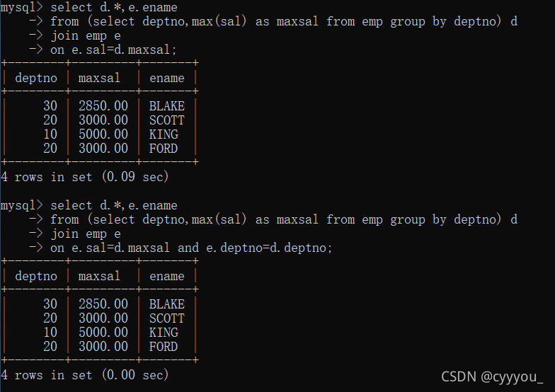Click KING in the first result table

point(164,134)
